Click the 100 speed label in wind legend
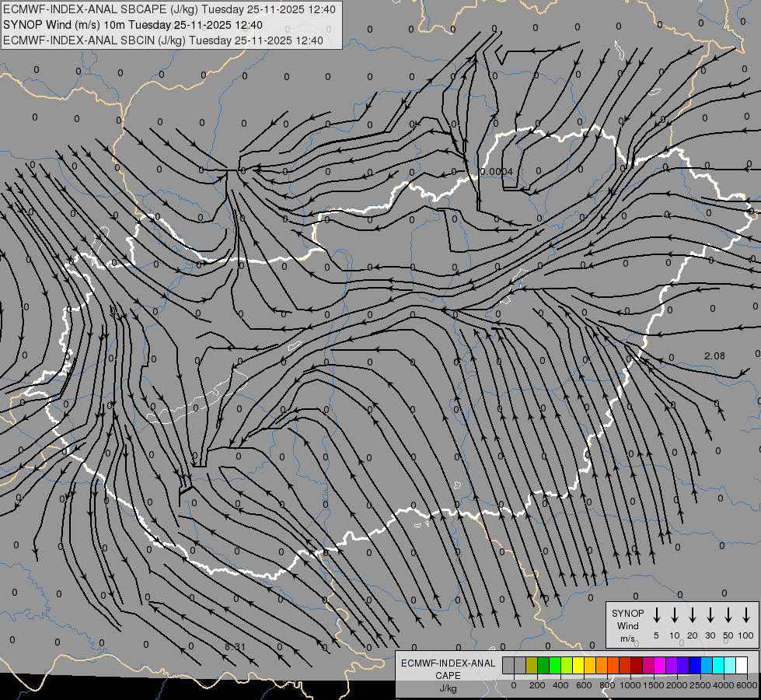The height and width of the screenshot is (700, 761). [x=746, y=635]
